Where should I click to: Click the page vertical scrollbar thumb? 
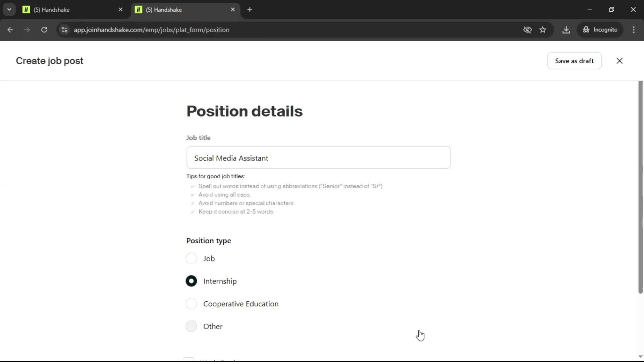tap(640, 187)
